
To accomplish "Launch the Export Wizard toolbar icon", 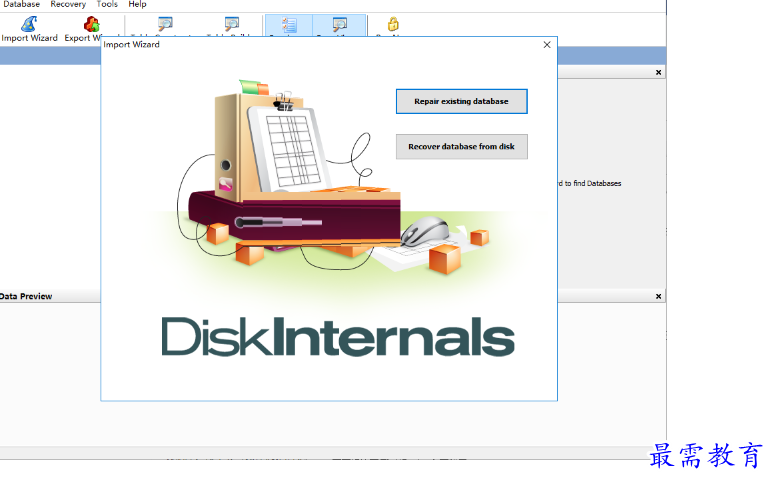I will click(91, 24).
